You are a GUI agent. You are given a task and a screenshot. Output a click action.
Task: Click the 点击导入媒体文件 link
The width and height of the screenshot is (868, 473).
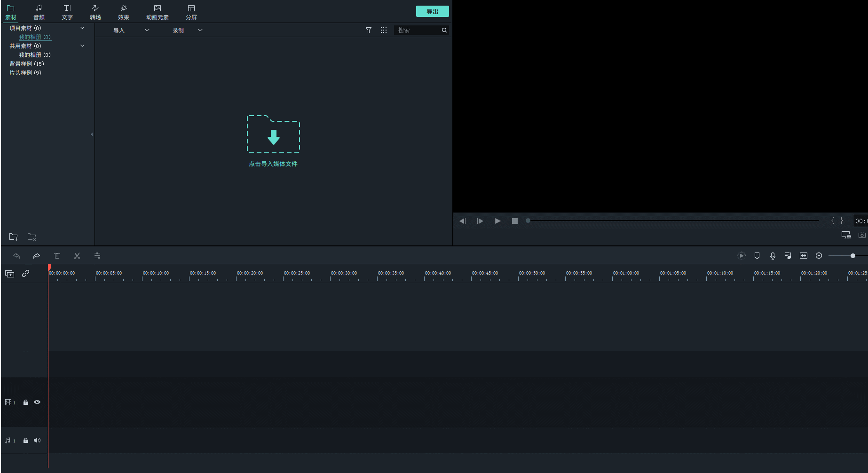tap(273, 164)
